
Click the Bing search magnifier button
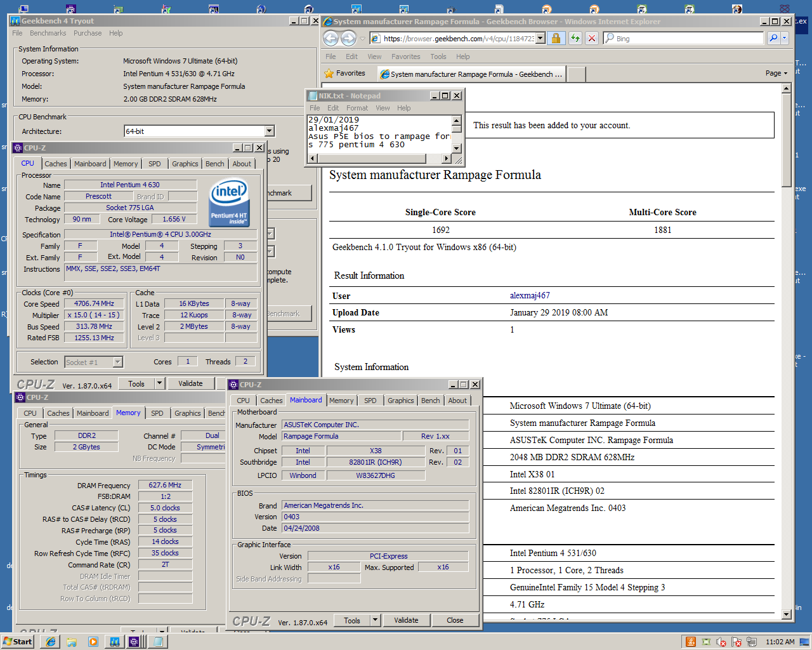coord(773,39)
